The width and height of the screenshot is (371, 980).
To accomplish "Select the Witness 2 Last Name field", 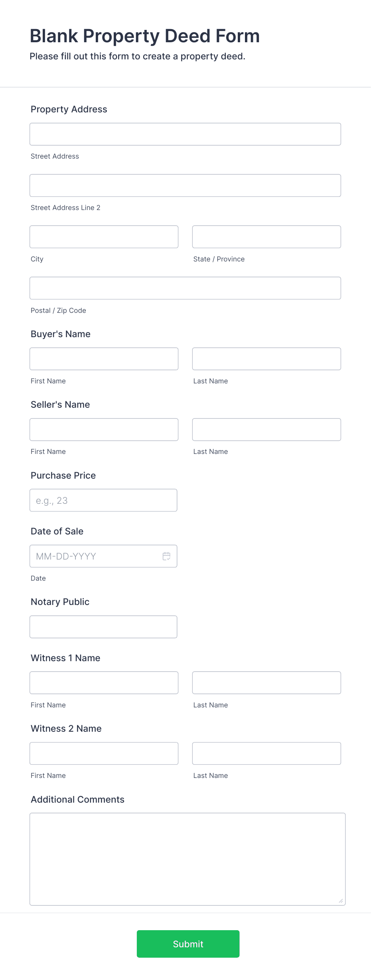I will 266,753.
